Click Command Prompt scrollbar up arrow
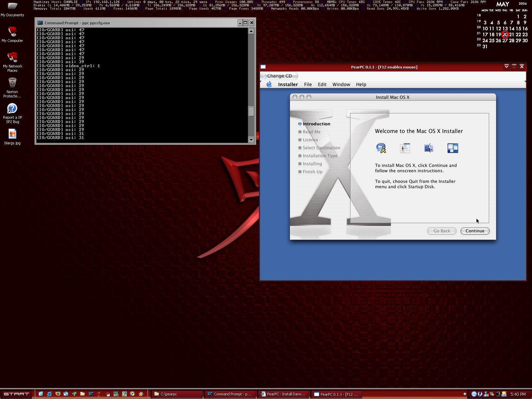Image resolution: width=532 pixels, height=399 pixels. tap(251, 31)
